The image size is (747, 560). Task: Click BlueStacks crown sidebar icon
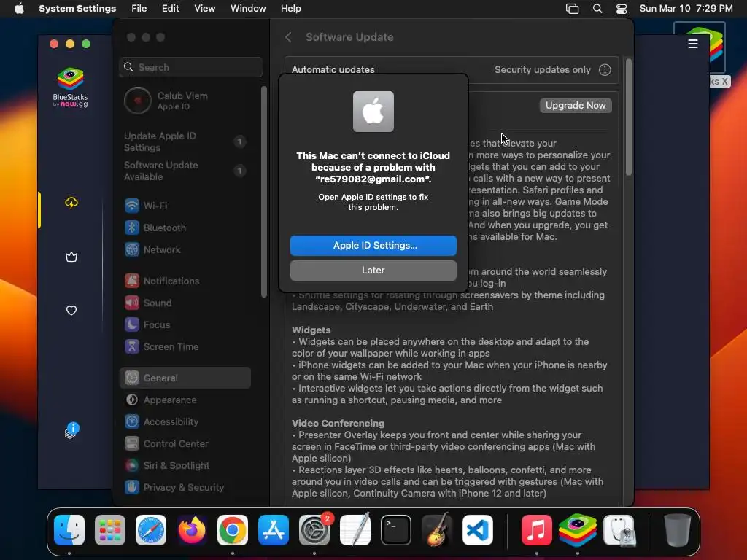point(71,257)
